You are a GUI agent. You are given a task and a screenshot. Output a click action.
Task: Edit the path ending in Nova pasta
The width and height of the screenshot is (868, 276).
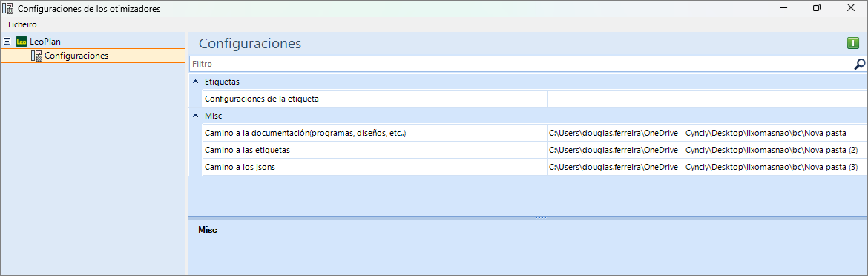tap(708, 134)
